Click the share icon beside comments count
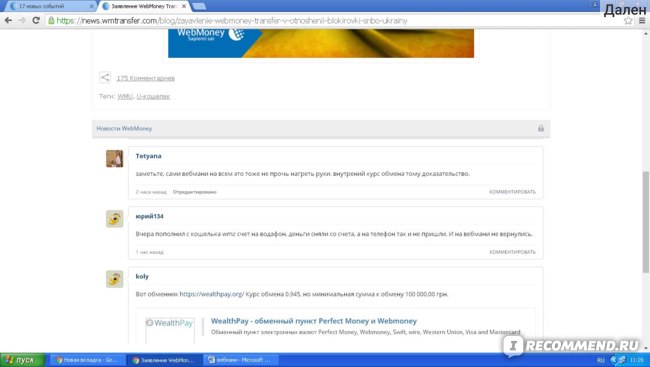 coord(105,78)
